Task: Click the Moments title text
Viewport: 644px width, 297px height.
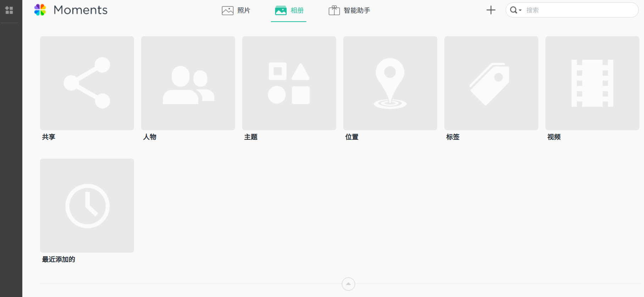Action: (x=80, y=10)
